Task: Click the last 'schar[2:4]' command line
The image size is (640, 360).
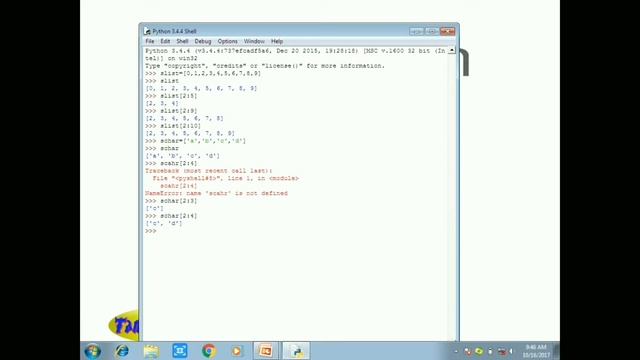Action: 171,216
